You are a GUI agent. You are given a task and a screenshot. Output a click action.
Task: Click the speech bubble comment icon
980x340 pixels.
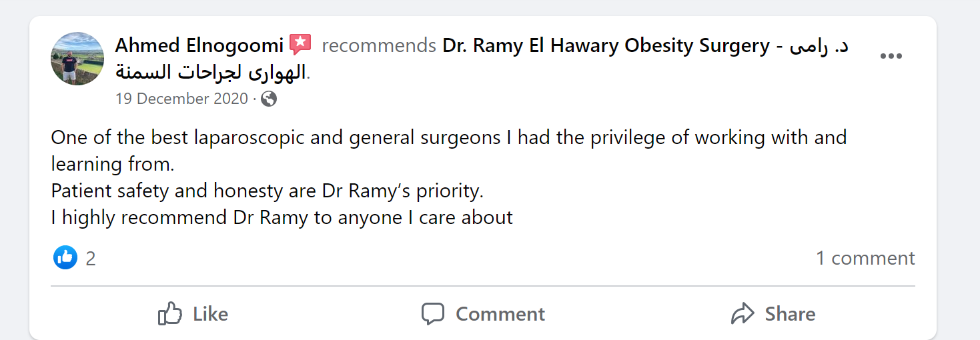click(x=432, y=313)
